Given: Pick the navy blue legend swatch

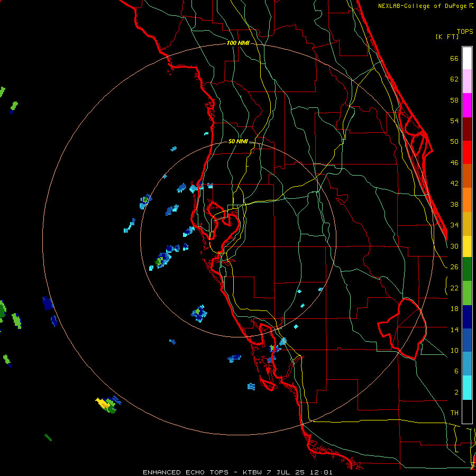Looking at the screenshot, I should pos(467,317).
